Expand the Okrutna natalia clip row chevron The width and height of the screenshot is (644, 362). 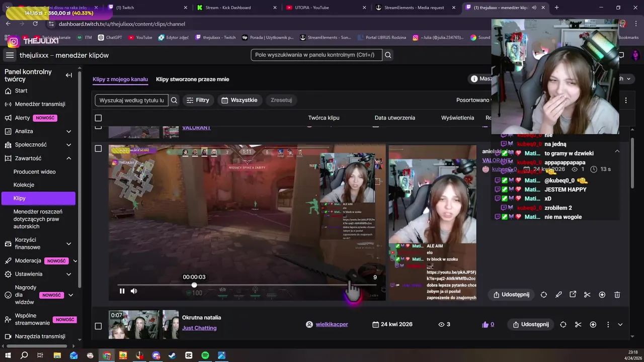click(x=620, y=325)
